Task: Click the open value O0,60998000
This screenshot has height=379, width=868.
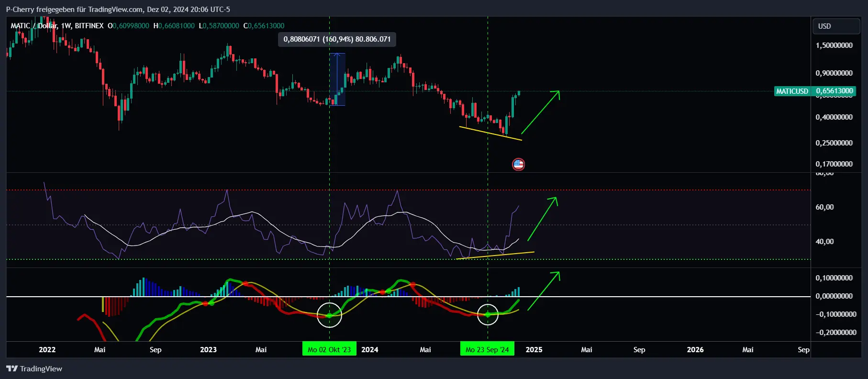Action: click(x=128, y=26)
